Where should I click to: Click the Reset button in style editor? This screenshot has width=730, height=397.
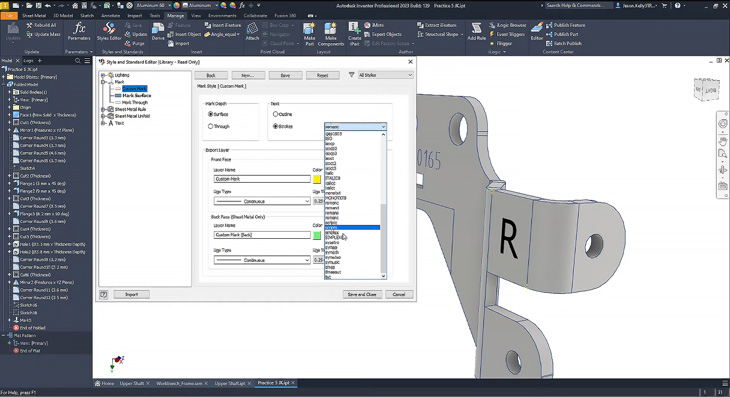322,75
